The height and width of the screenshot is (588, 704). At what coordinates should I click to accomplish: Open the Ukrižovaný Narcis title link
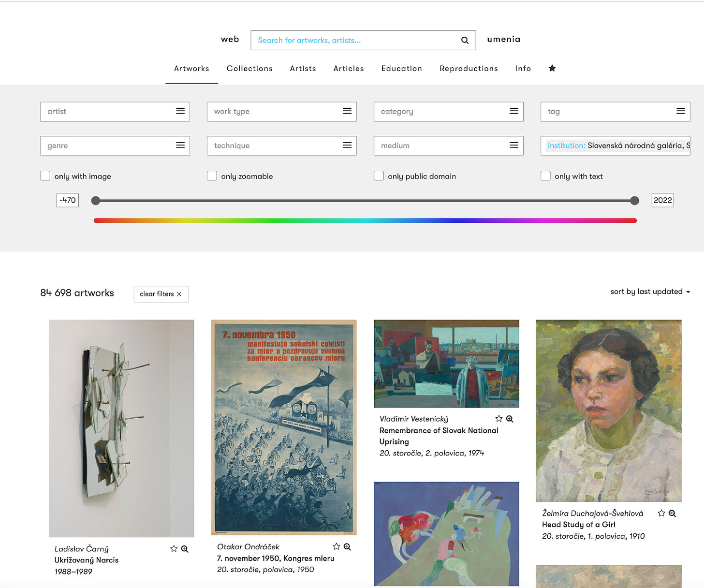coord(87,560)
